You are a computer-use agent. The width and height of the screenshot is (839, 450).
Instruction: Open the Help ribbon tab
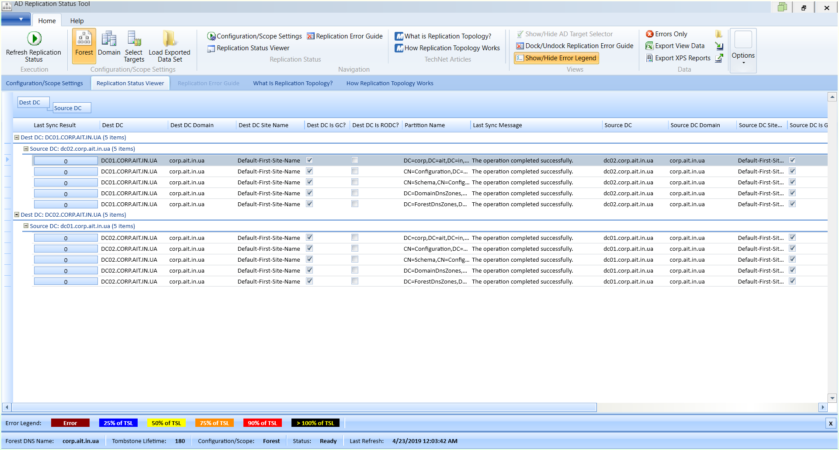click(x=77, y=20)
